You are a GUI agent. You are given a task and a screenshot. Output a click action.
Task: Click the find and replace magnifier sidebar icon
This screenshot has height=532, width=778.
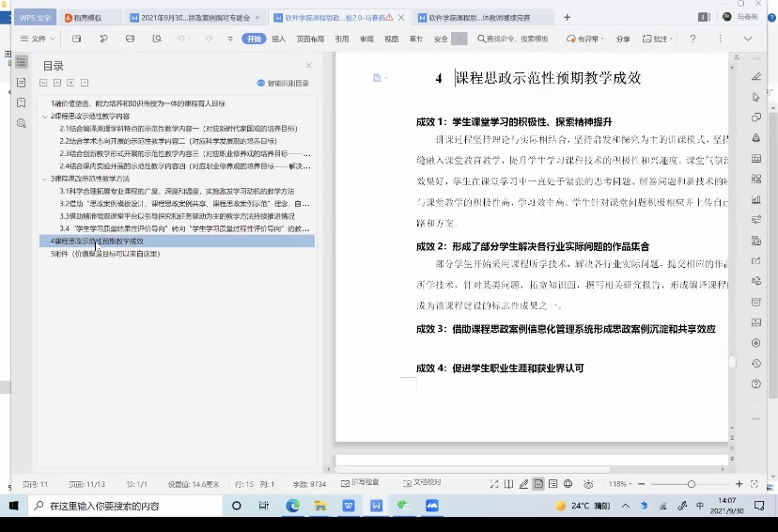[21, 123]
